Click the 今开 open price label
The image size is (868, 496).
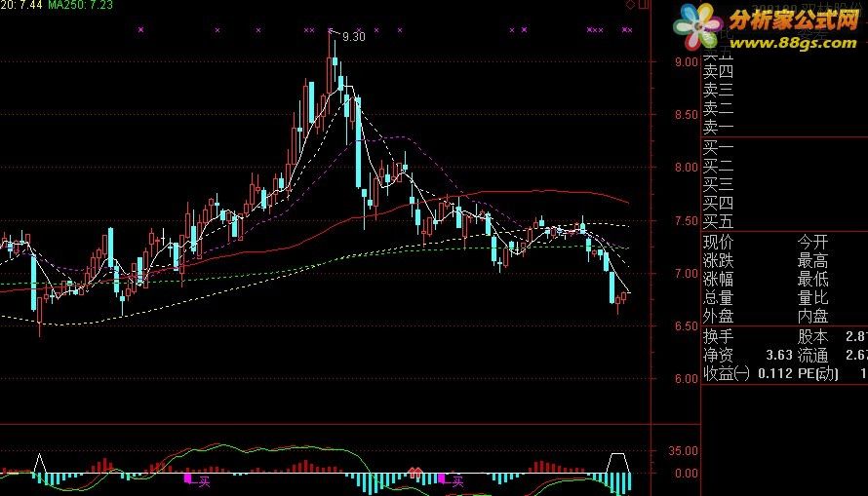pyautogui.click(x=812, y=243)
